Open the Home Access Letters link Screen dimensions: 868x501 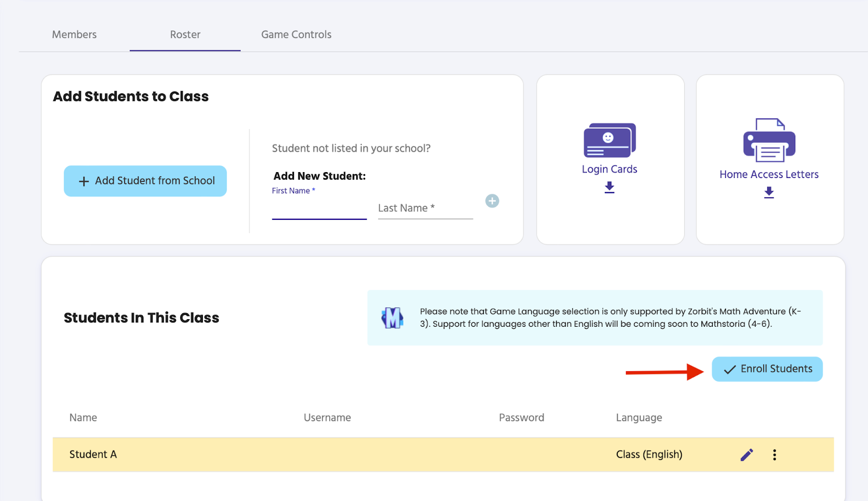click(x=769, y=174)
